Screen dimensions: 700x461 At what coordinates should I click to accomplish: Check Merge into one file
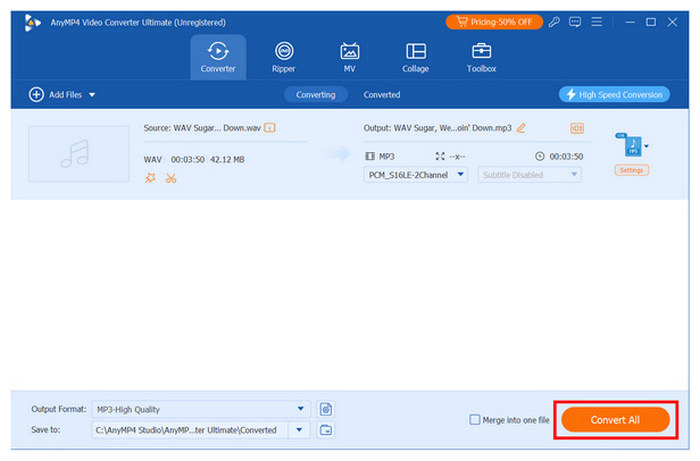[475, 419]
